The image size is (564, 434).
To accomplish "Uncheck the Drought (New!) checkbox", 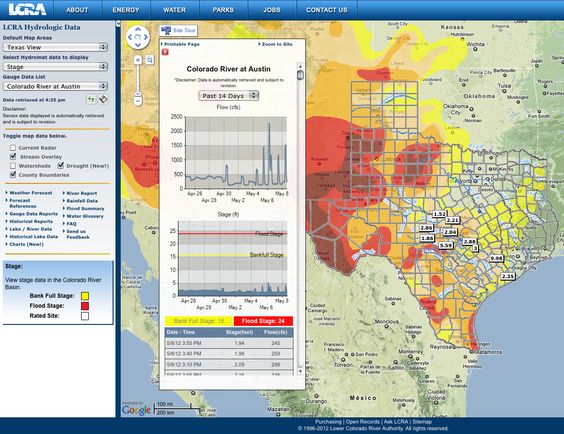I will 60,165.
